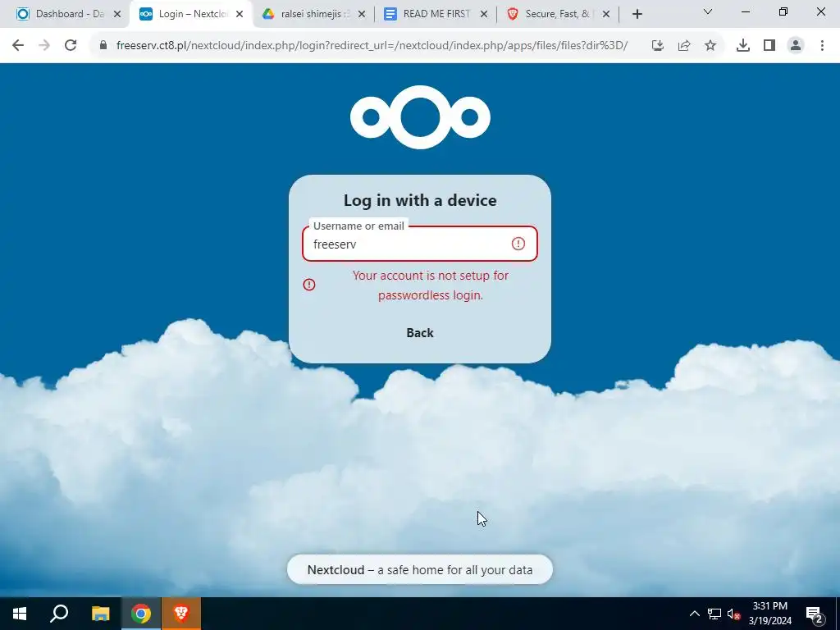Viewport: 840px width, 630px height.
Task: Open network status tray icon
Action: [x=714, y=614]
